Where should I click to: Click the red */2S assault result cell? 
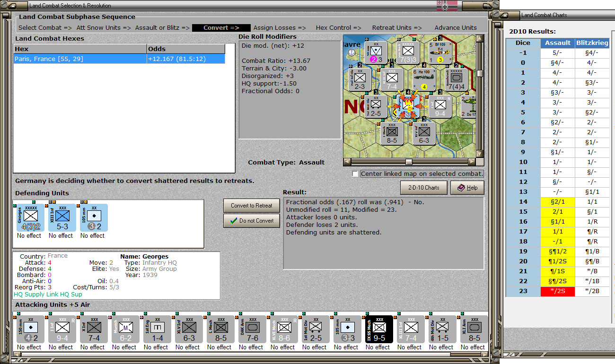(x=558, y=291)
